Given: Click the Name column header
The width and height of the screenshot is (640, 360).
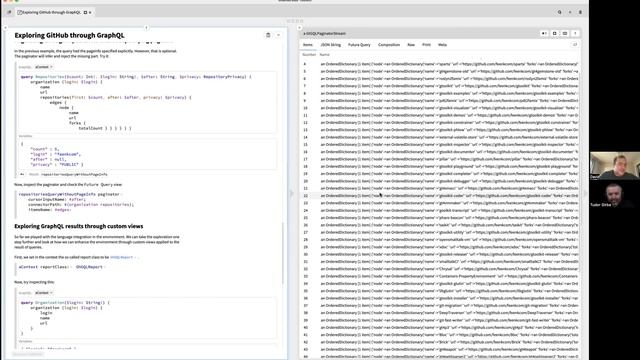Looking at the screenshot, I should tap(324, 55).
